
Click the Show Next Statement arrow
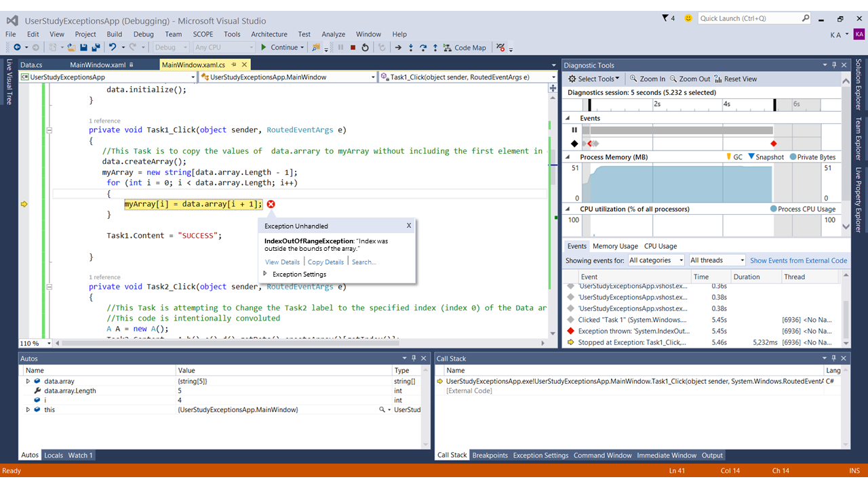[398, 47]
